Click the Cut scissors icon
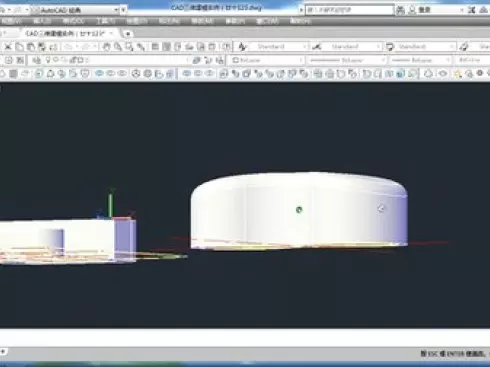Image resolution: width=490 pixels, height=367 pixels. click(8, 47)
